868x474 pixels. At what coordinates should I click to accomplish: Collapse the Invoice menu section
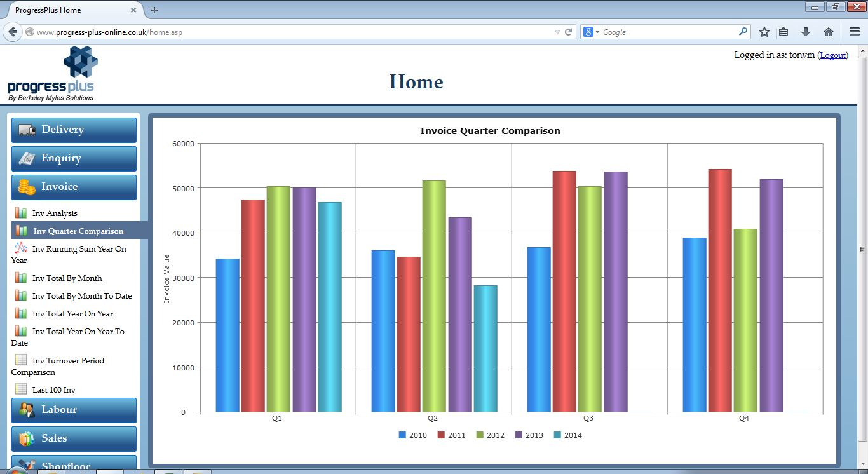(x=74, y=187)
